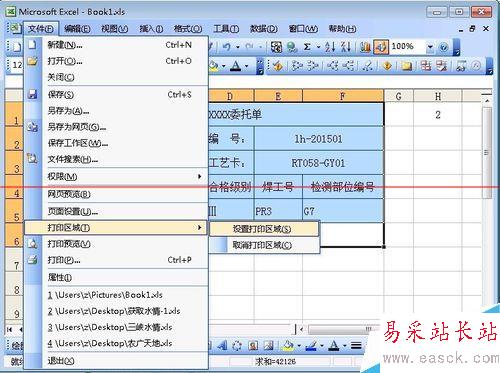The width and height of the screenshot is (500, 373).
Task: Open 属性(I) from the File menu
Action: point(117,277)
